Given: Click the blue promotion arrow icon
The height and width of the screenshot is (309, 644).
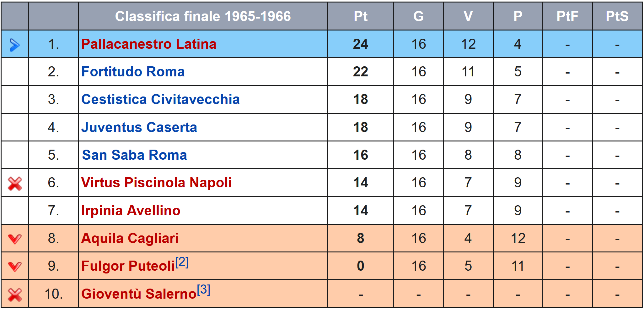Looking at the screenshot, I should [15, 45].
